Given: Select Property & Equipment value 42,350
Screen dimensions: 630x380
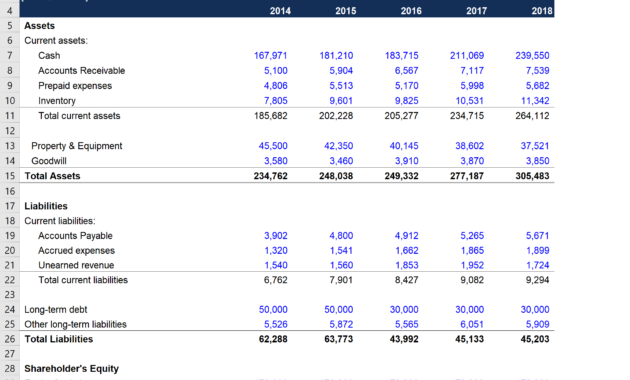Looking at the screenshot, I should pyautogui.click(x=339, y=146).
